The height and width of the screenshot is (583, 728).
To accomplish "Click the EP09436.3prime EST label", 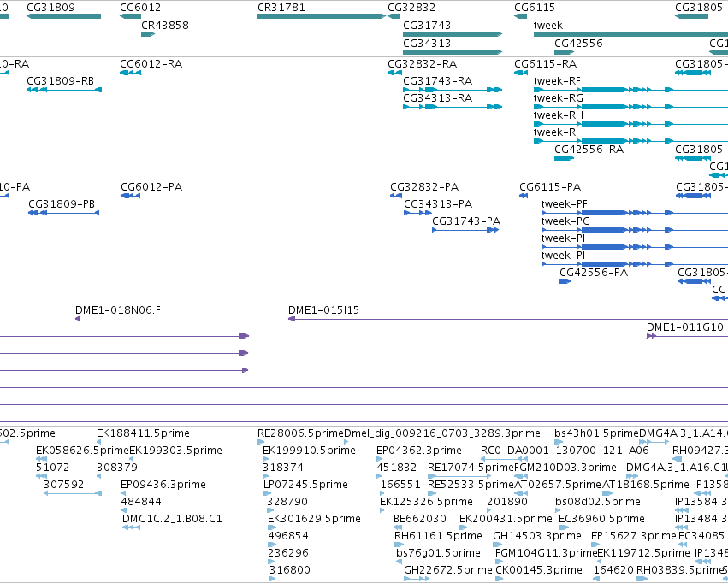I will pyautogui.click(x=163, y=485).
